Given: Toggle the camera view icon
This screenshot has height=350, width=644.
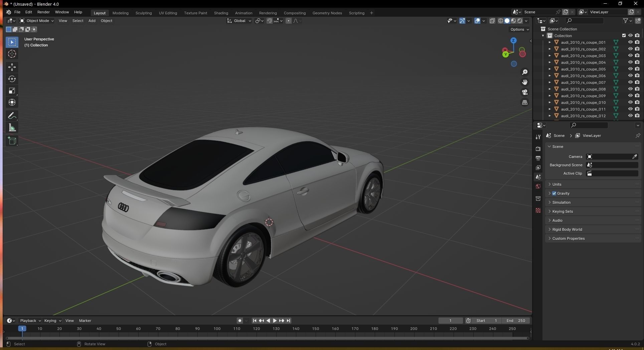Looking at the screenshot, I should [x=525, y=92].
